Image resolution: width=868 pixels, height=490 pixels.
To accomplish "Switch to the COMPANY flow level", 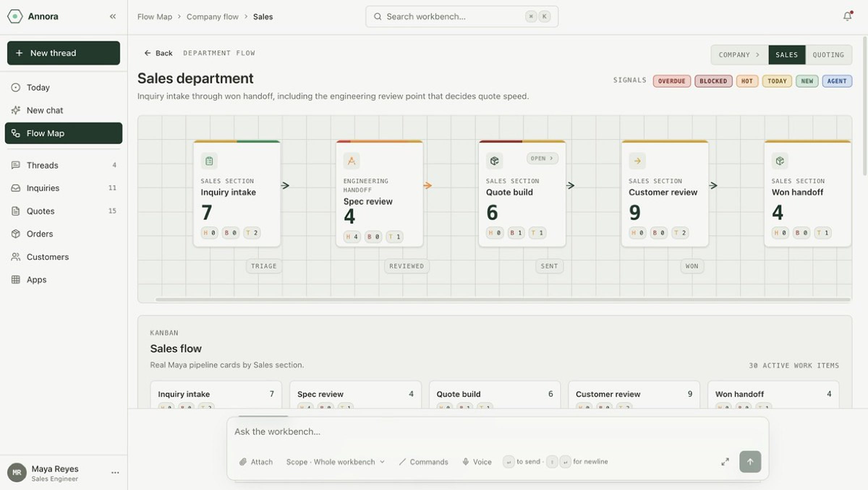I will [x=739, y=55].
